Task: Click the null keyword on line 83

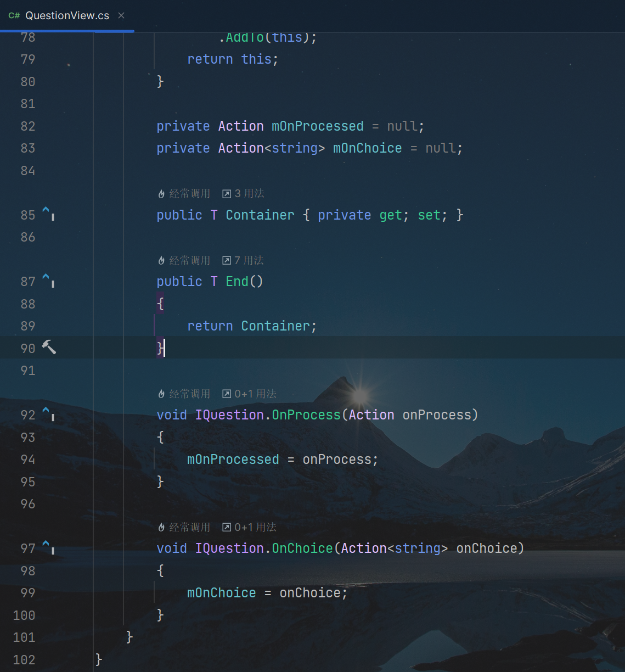Action: pos(441,148)
